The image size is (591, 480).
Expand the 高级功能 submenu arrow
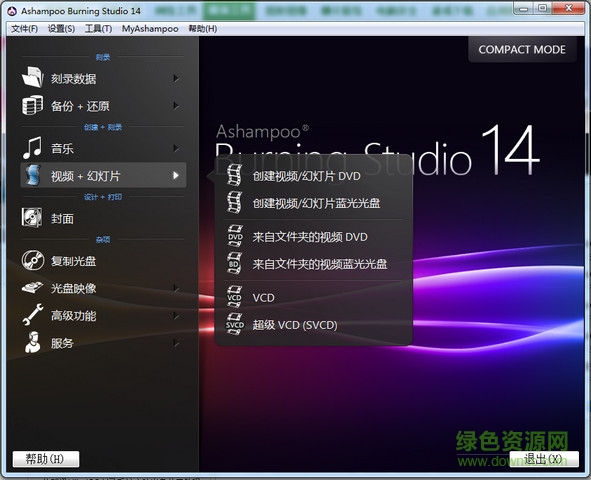click(176, 315)
